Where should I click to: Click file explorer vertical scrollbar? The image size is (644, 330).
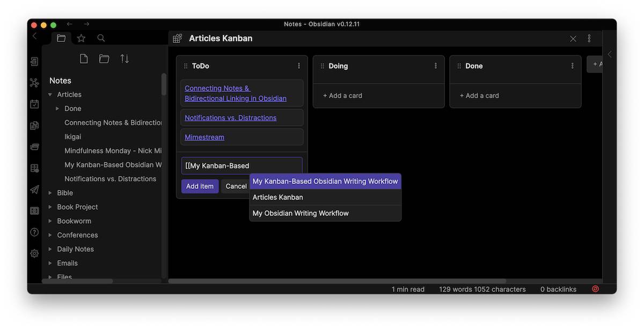(164, 84)
